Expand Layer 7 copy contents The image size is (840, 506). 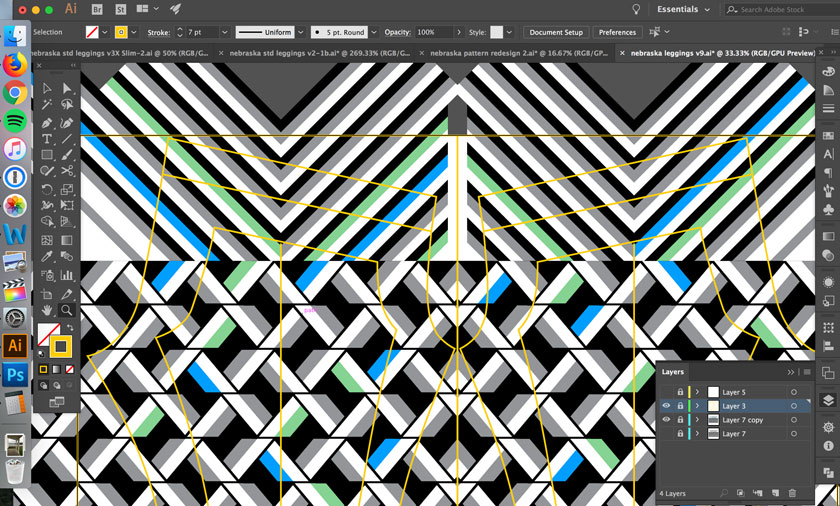pos(698,420)
